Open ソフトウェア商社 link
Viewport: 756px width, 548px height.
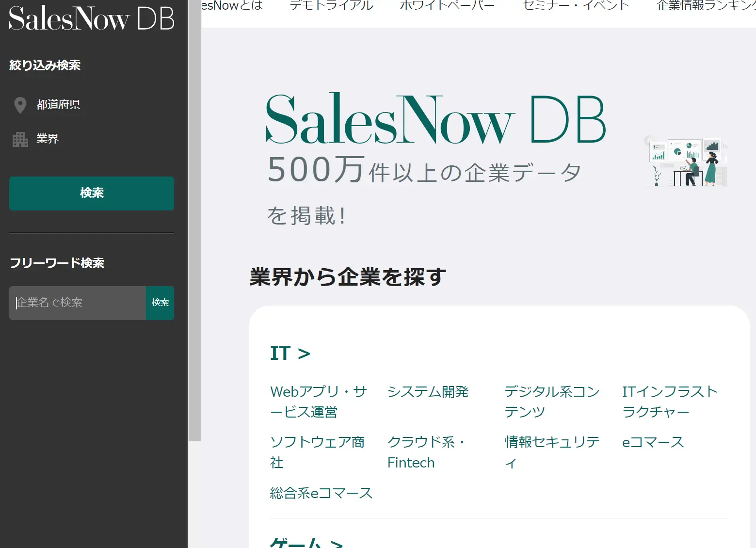pos(317,452)
